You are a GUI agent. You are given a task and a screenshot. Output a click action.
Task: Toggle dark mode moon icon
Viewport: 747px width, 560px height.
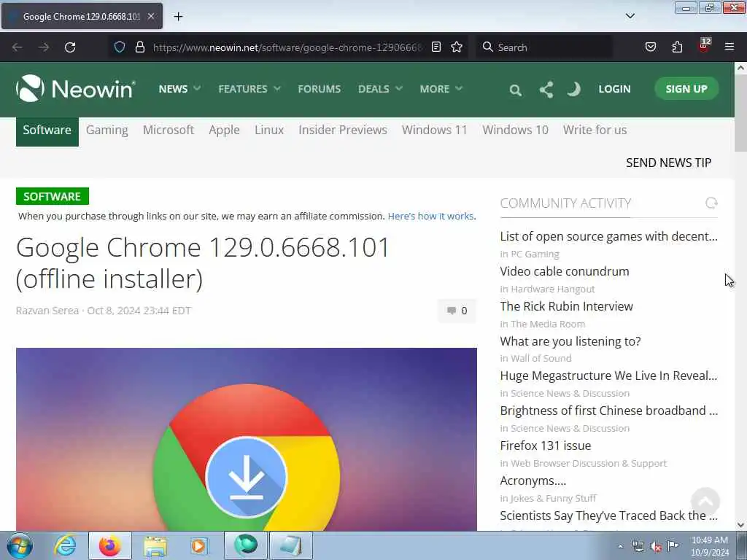pyautogui.click(x=574, y=89)
